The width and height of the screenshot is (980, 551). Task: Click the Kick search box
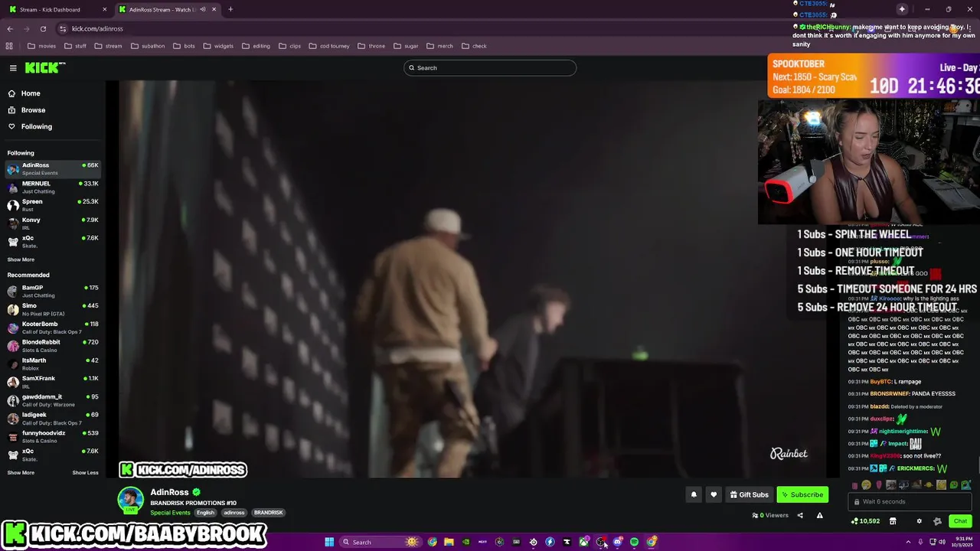point(490,68)
